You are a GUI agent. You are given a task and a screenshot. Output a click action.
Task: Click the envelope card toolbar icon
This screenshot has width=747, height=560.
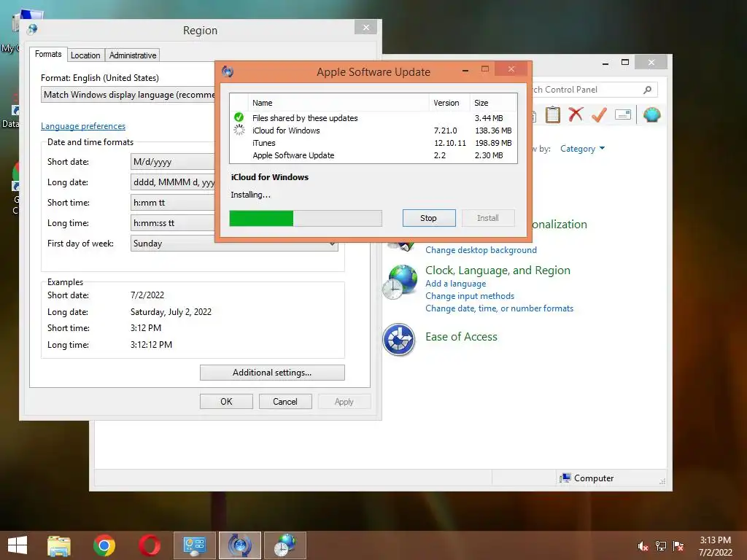point(623,114)
